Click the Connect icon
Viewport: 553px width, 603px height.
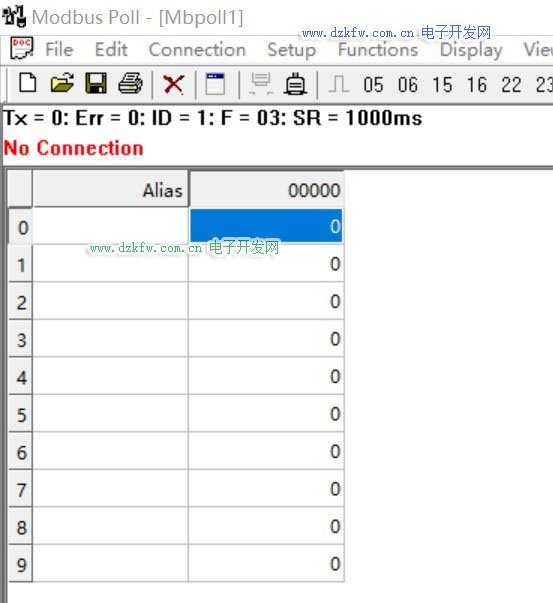tap(261, 84)
